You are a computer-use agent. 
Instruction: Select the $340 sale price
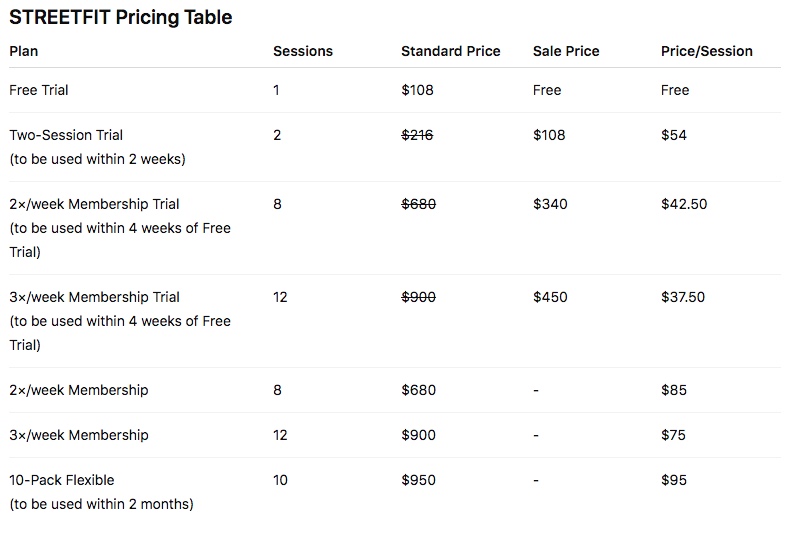[550, 204]
